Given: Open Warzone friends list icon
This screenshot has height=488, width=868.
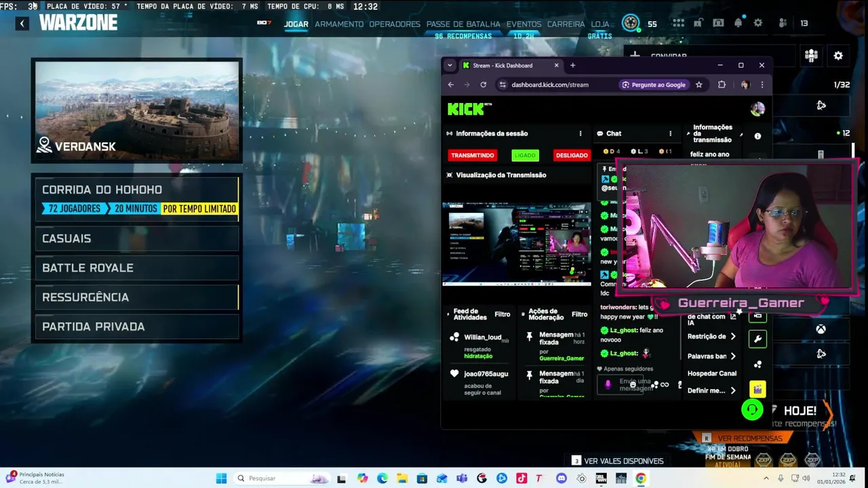Looking at the screenshot, I should coord(783,23).
